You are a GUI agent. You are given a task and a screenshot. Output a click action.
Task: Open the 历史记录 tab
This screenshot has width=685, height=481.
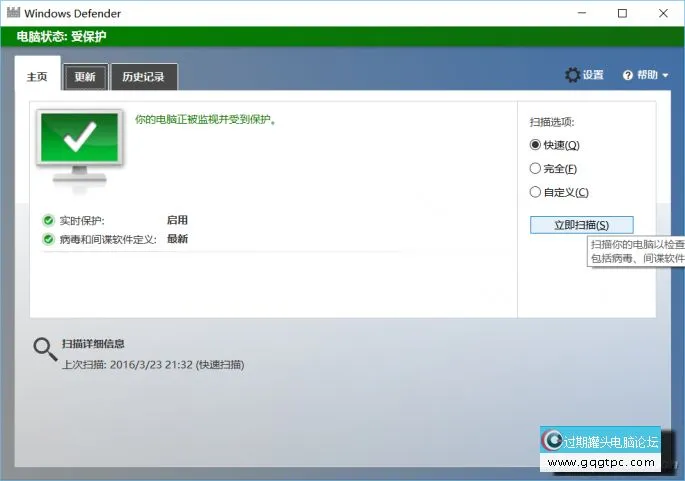point(144,77)
